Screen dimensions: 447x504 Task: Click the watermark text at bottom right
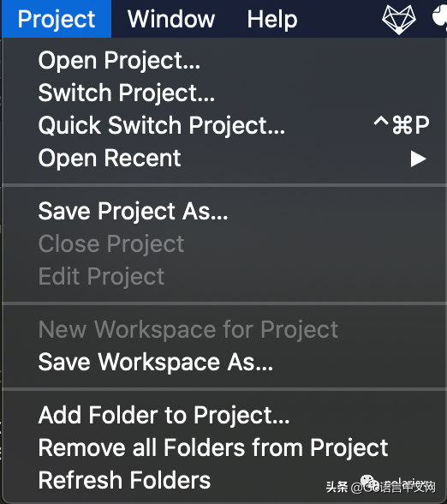pos(381,486)
